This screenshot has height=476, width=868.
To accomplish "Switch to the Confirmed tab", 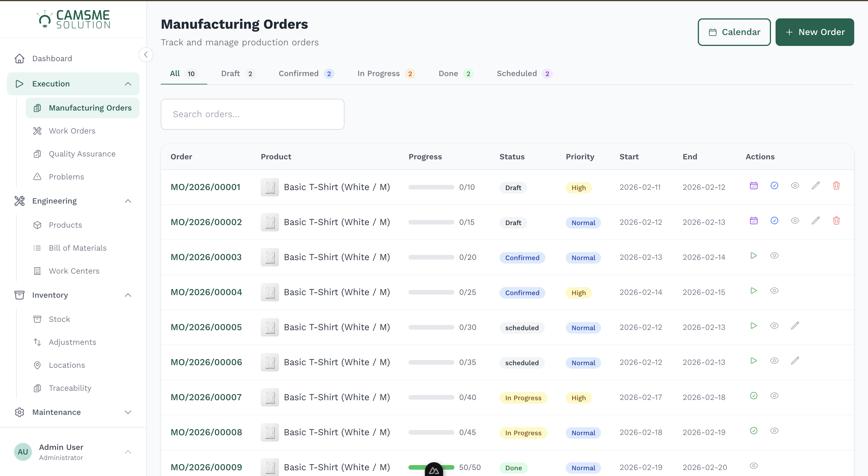I will click(x=299, y=73).
